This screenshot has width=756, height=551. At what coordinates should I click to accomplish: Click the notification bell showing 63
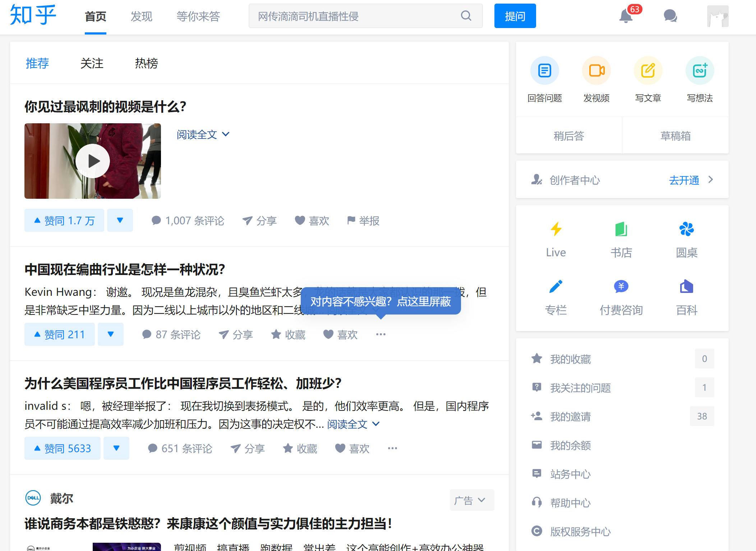pos(625,16)
